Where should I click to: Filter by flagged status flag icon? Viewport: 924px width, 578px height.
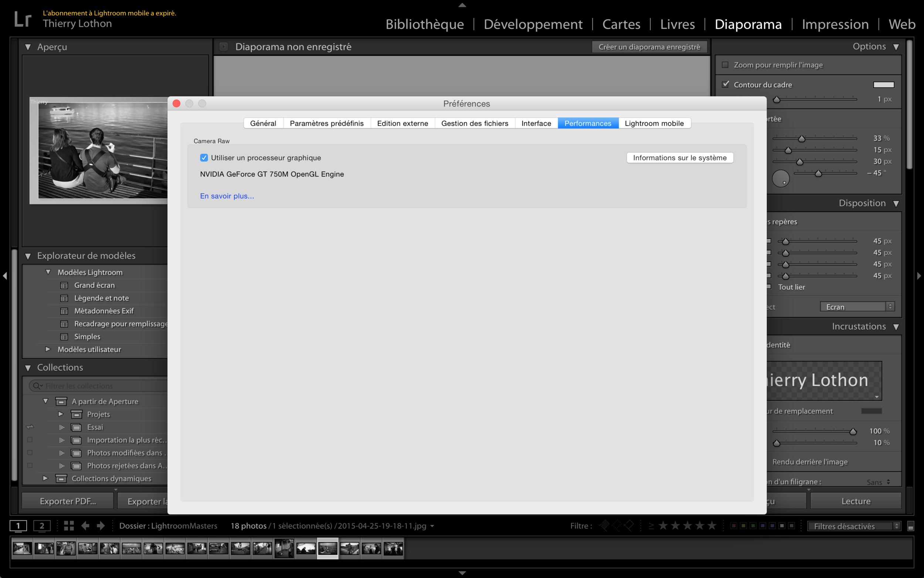(x=604, y=525)
